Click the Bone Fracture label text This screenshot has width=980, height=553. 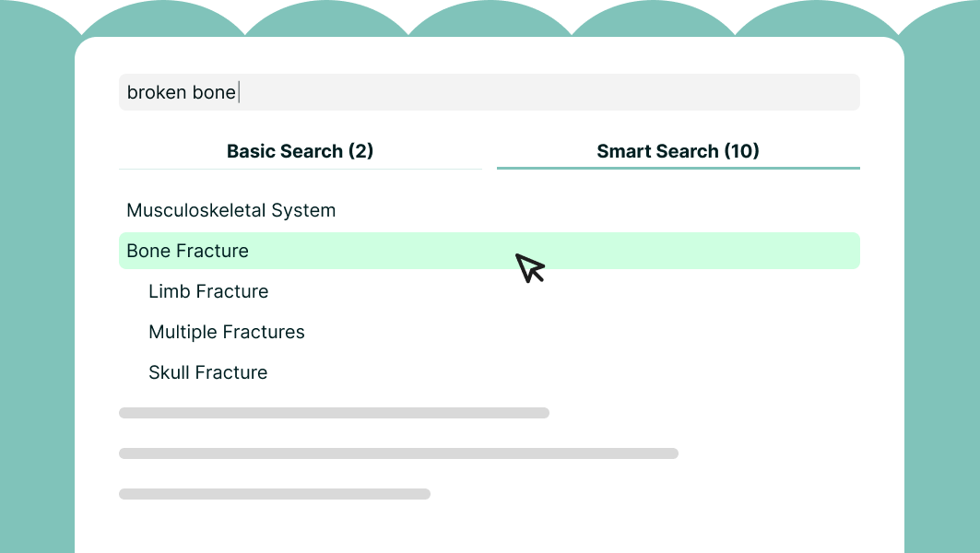[187, 251]
